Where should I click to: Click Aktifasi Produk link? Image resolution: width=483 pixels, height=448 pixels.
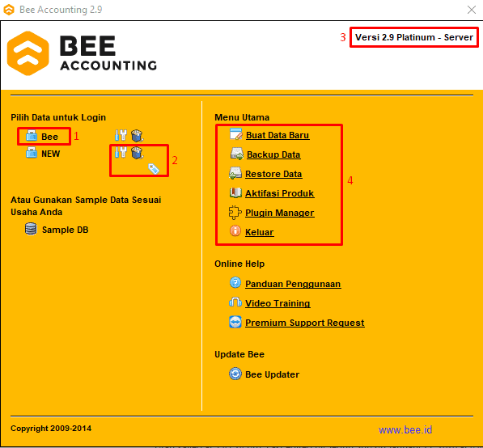coord(280,193)
